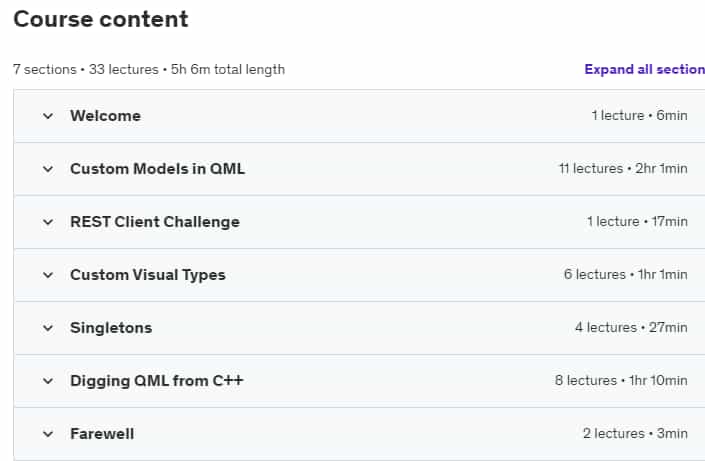This screenshot has width=705, height=461.
Task: Expand Custom Visual Types chevron
Action: [x=48, y=275]
